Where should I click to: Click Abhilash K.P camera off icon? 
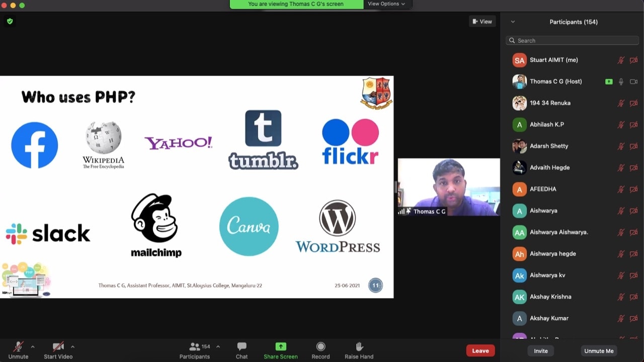[x=633, y=125]
